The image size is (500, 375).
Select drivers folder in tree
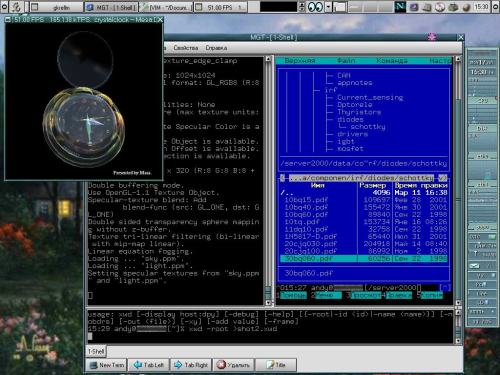coord(352,134)
